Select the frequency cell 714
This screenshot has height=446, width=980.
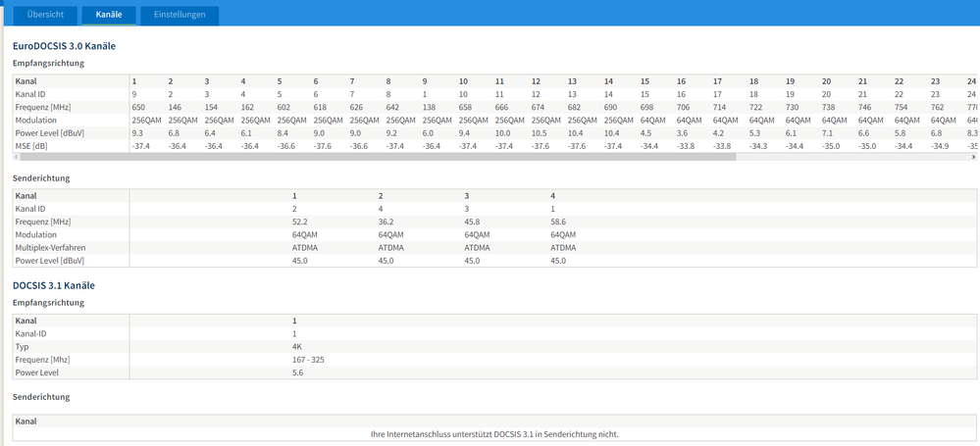(x=719, y=108)
